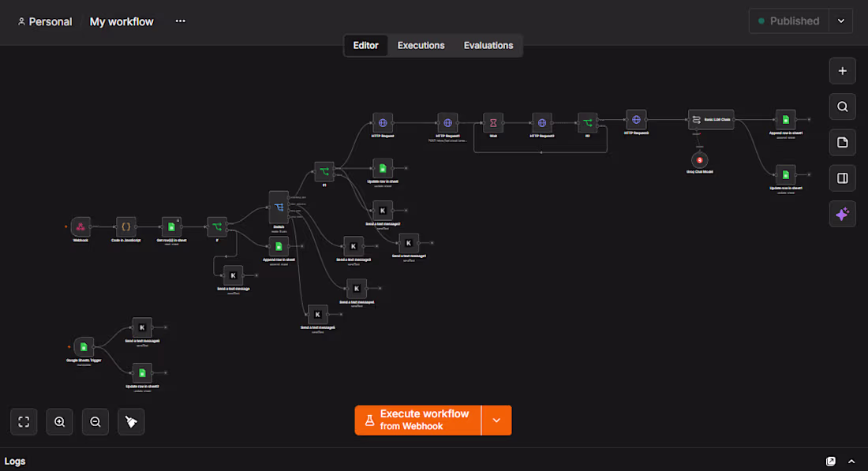Select the Google Sheets Trigger node
The height and width of the screenshot is (471, 868).
pyautogui.click(x=84, y=347)
